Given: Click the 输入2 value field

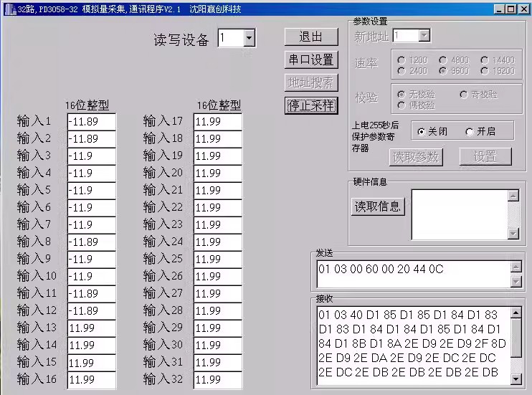Looking at the screenshot, I should (x=92, y=139).
